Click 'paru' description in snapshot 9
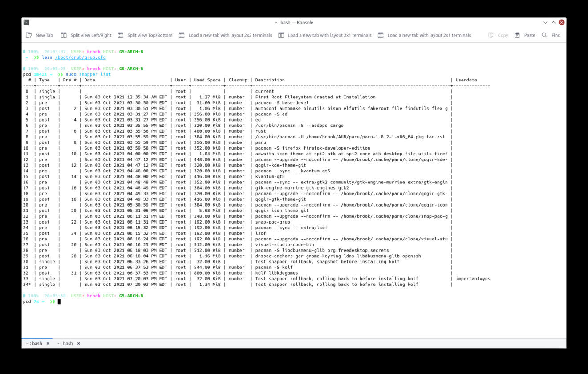Screen dimensions: 588x374 (x=260, y=142)
